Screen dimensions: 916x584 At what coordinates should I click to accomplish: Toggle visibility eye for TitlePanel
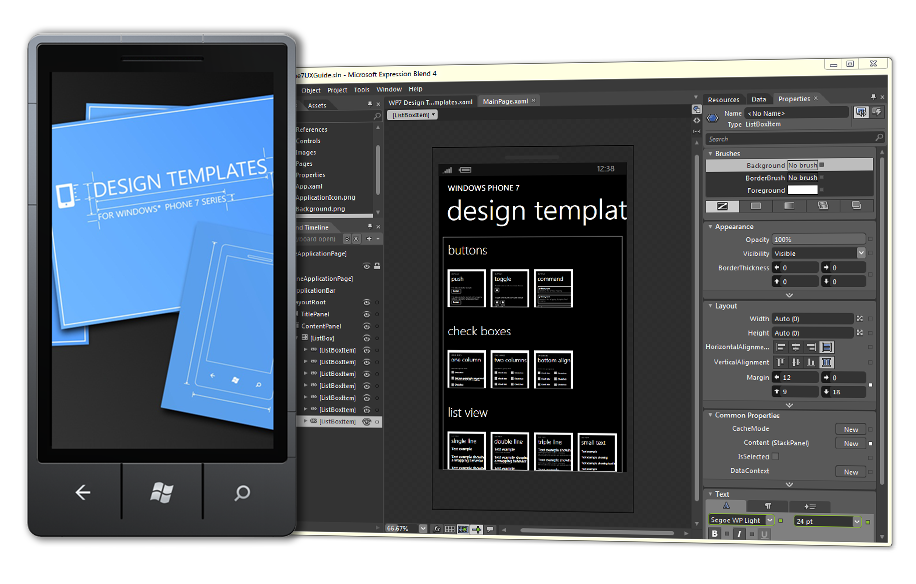pos(367,314)
